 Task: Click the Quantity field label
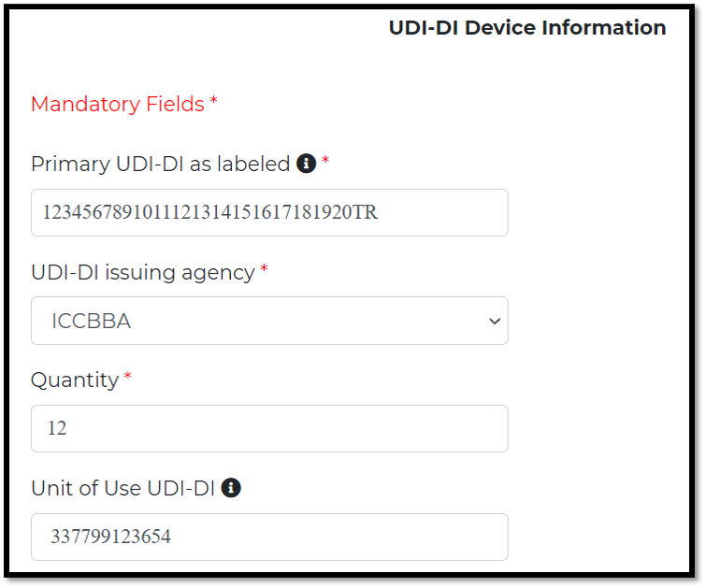point(75,380)
